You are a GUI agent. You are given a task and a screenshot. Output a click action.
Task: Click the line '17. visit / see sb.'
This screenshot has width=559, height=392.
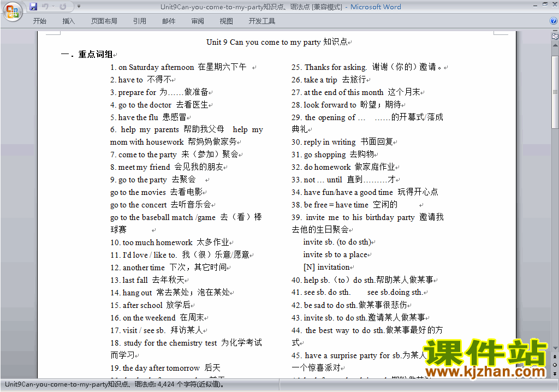pos(157,330)
